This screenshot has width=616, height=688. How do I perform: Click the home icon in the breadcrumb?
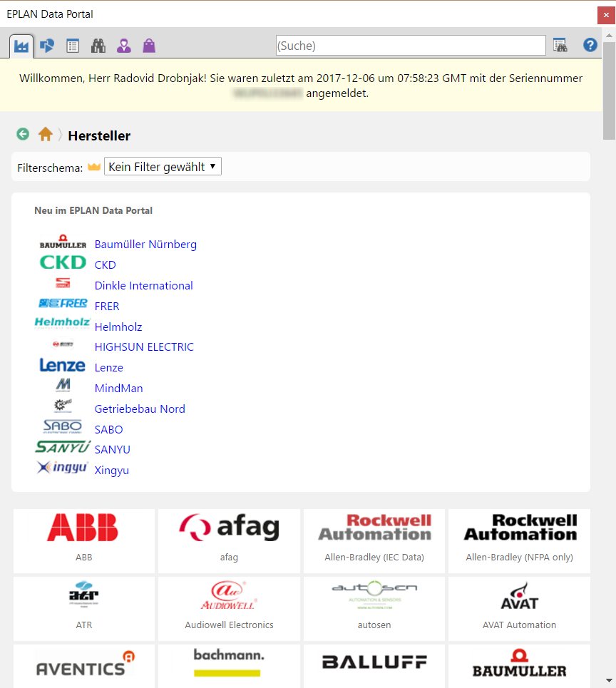coord(45,134)
